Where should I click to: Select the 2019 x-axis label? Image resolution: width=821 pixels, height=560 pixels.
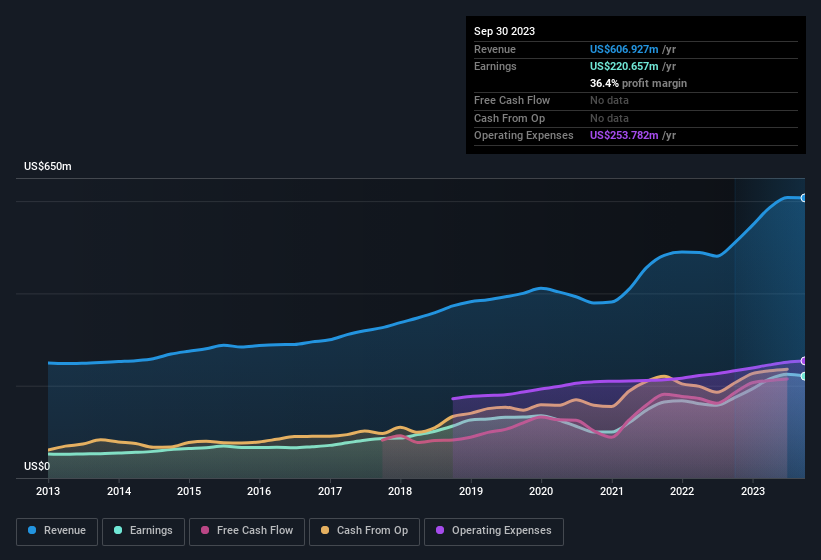pyautogui.click(x=471, y=491)
